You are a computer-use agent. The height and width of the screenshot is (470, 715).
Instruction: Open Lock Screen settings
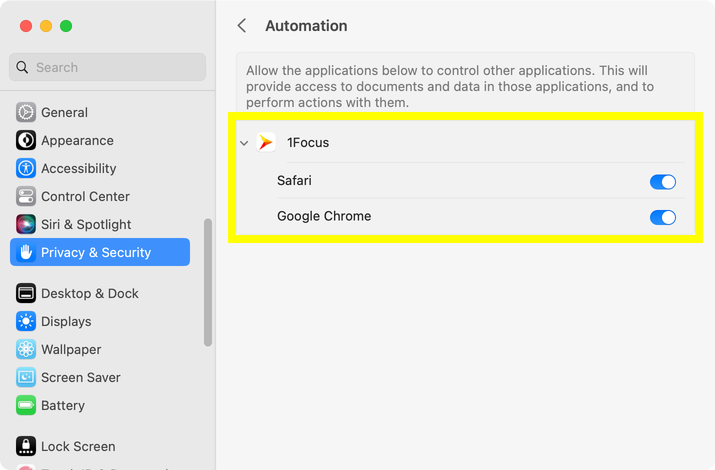point(77,447)
